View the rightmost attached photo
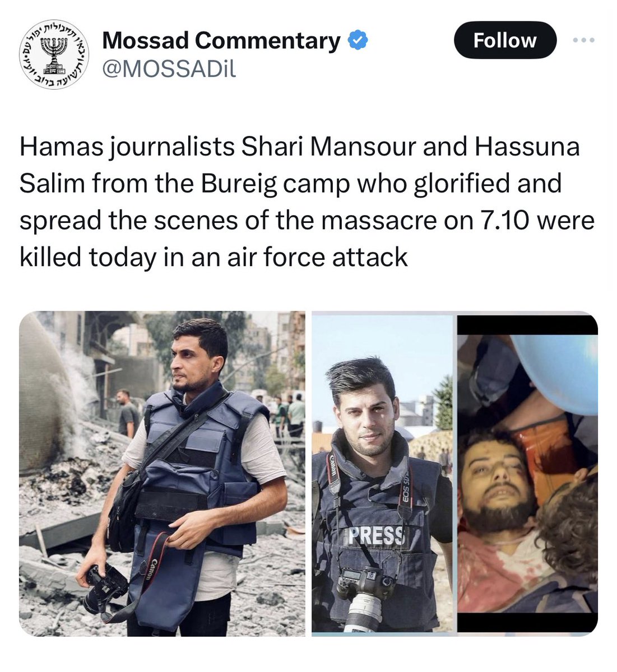 pos(527,474)
